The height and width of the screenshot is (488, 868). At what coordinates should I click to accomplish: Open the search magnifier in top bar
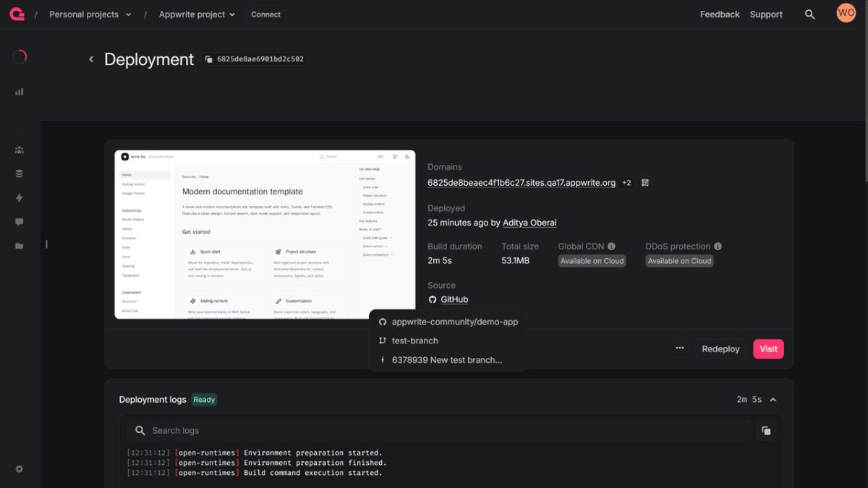809,14
